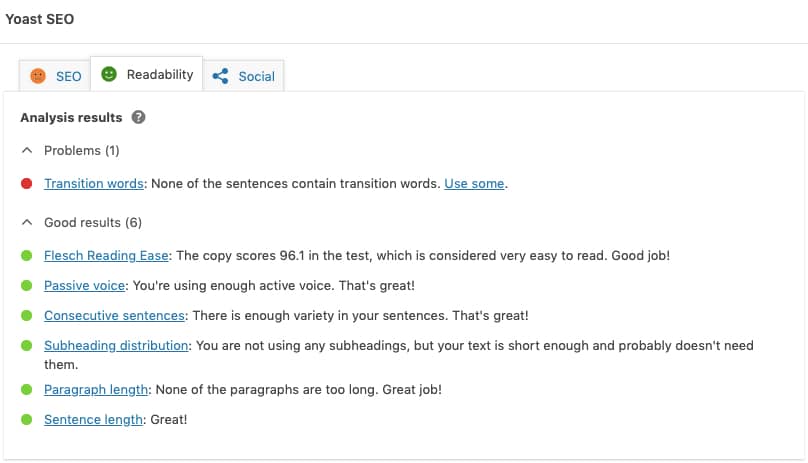Click the green Passive voice bullet

click(27, 286)
